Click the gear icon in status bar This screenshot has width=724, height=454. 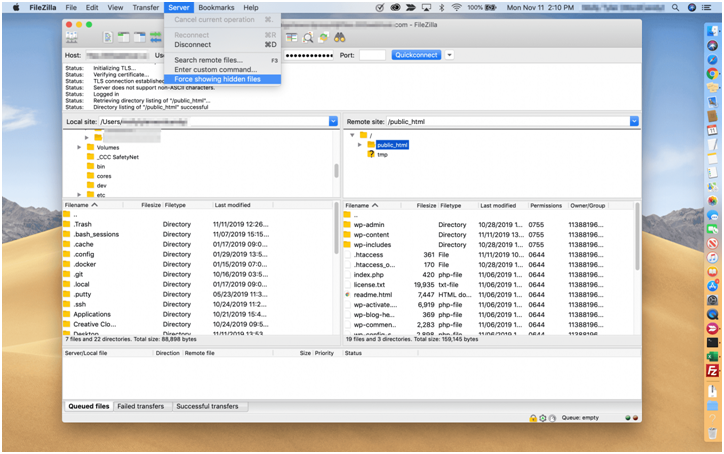coord(542,417)
